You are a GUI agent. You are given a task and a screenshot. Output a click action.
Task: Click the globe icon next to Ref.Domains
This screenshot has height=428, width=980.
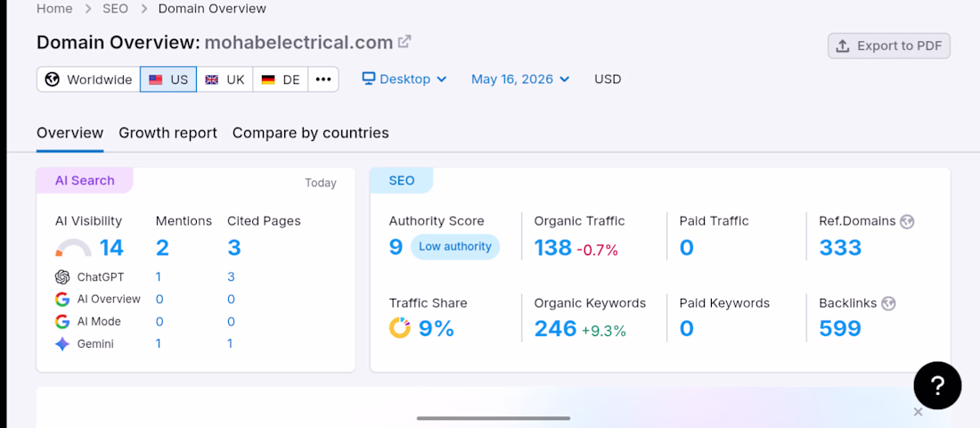click(907, 221)
